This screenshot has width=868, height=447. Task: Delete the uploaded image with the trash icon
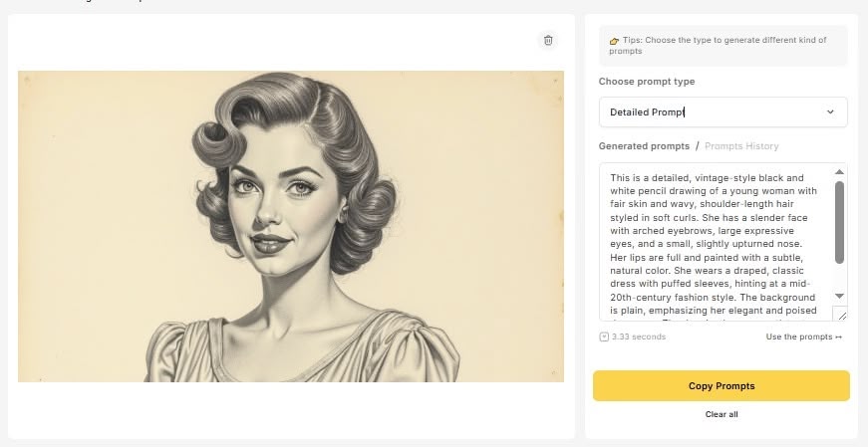point(547,40)
